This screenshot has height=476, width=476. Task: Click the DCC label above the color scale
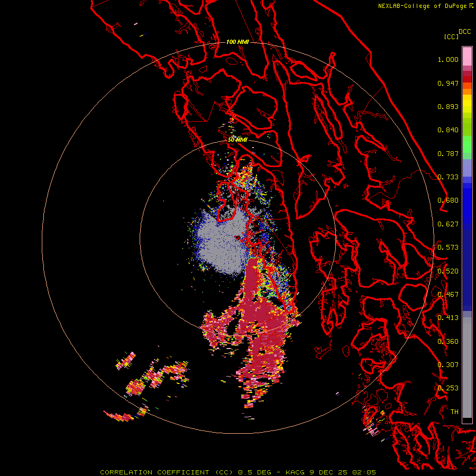tap(465, 32)
